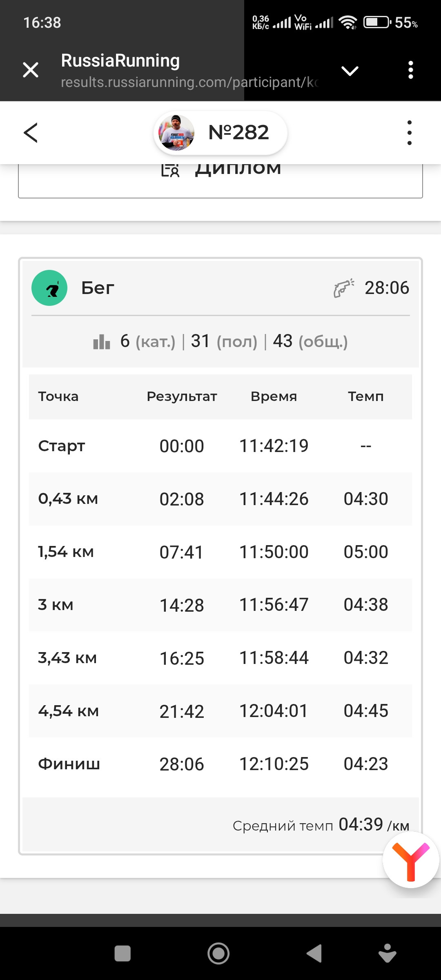The height and width of the screenshot is (980, 441).
Task: Tap participant №282 profile photo
Action: tap(176, 133)
